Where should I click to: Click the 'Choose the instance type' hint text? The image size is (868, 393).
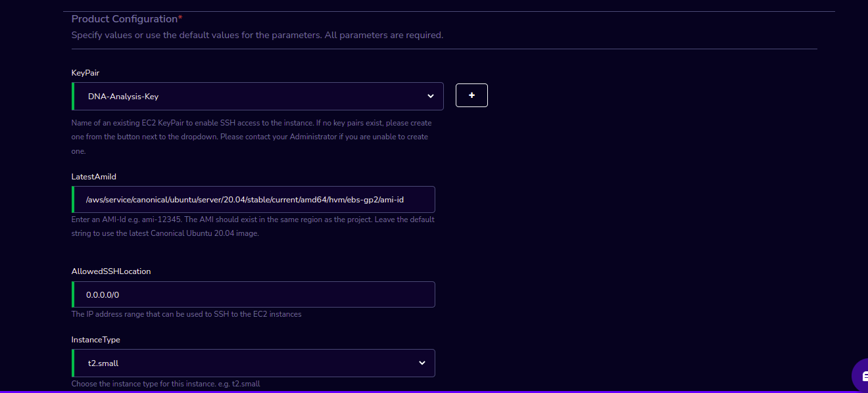pos(166,383)
